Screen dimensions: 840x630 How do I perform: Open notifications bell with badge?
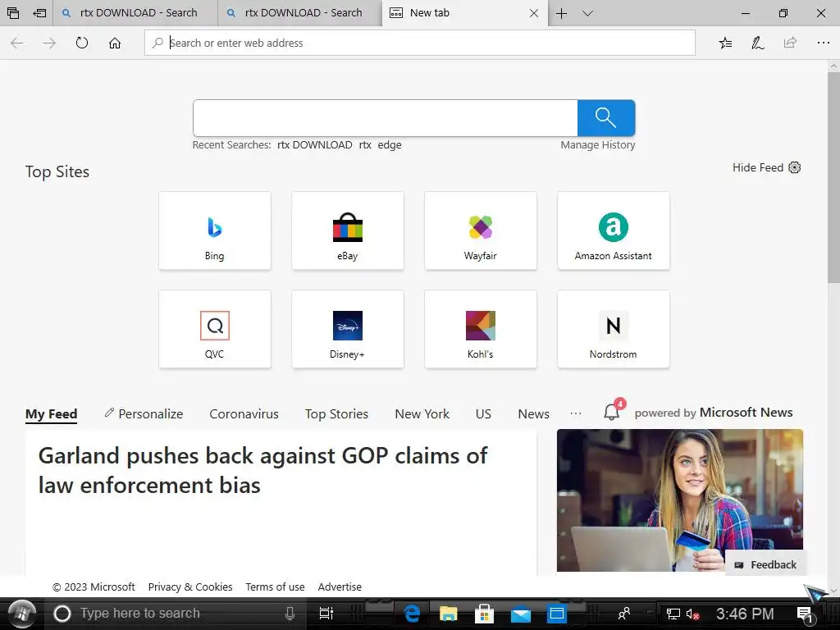612,412
